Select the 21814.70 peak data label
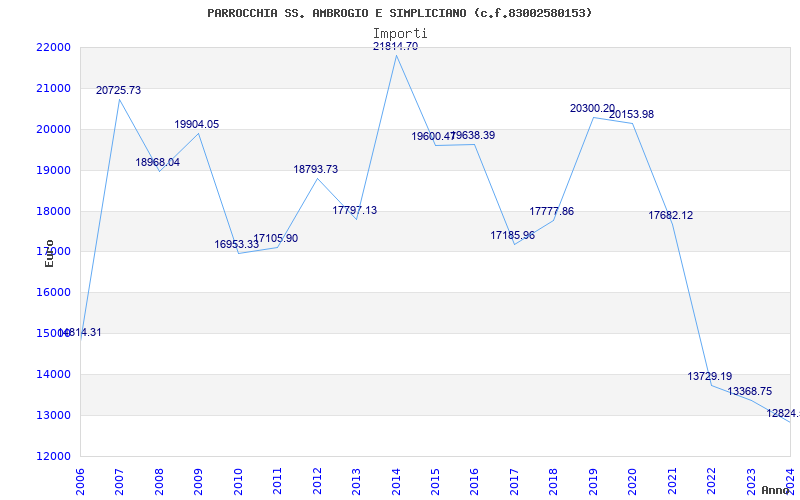The image size is (800, 500). coord(395,46)
